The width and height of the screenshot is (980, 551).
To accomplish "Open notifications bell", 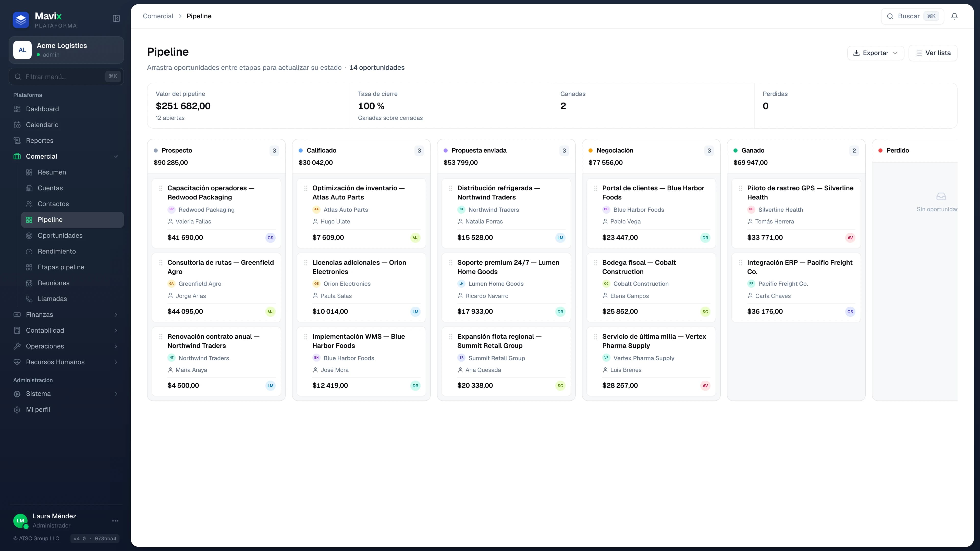I will click(954, 16).
